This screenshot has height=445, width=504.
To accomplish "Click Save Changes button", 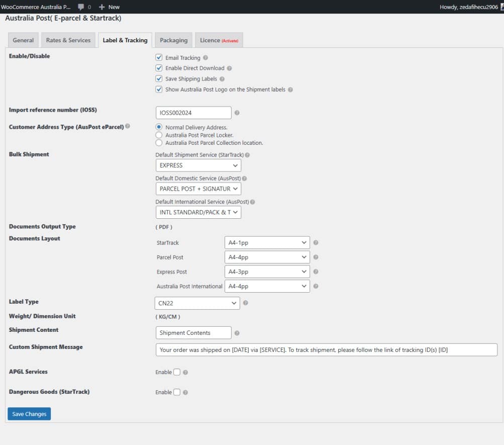I will point(29,414).
